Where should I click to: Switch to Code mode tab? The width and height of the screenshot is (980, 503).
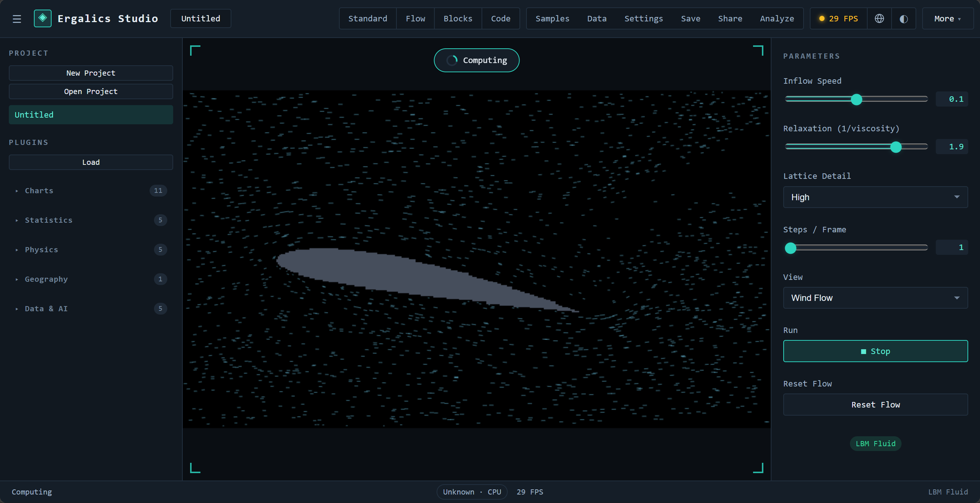pyautogui.click(x=500, y=18)
